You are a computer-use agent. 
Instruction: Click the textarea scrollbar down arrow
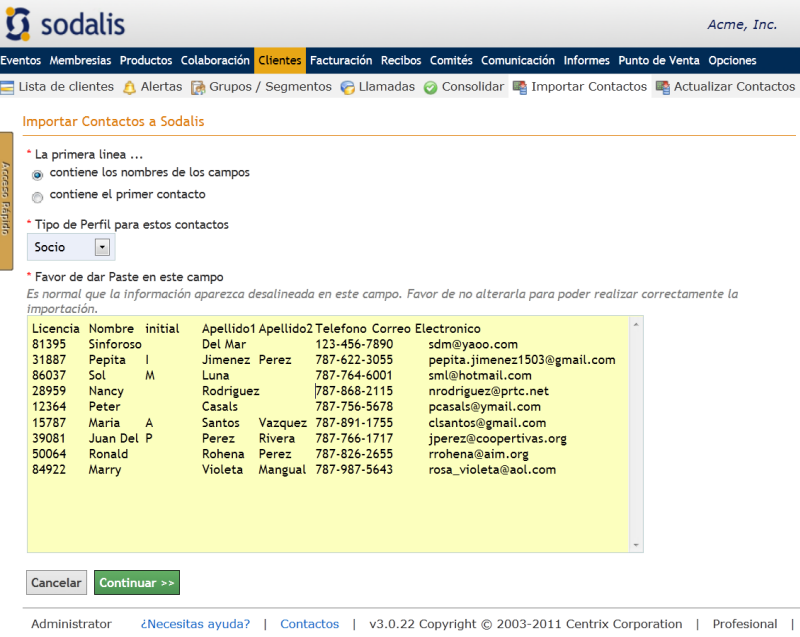[x=635, y=545]
